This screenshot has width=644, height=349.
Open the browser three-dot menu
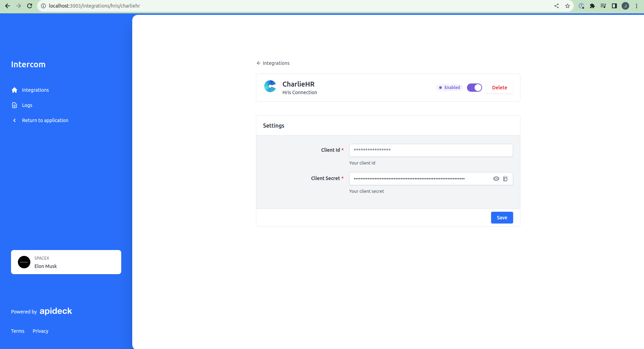click(636, 6)
